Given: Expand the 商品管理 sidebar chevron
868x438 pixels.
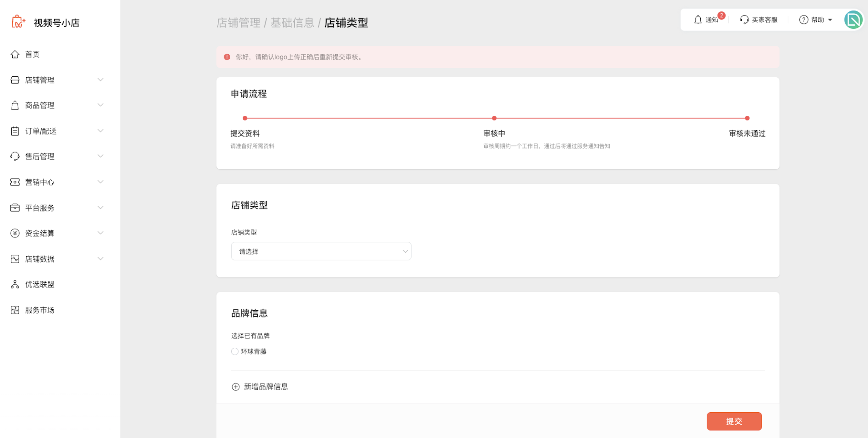Looking at the screenshot, I should pos(100,105).
